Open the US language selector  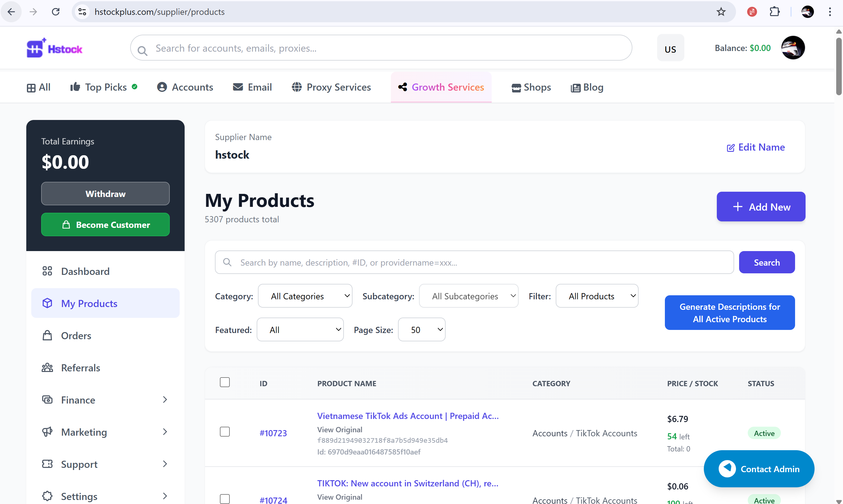(x=670, y=48)
